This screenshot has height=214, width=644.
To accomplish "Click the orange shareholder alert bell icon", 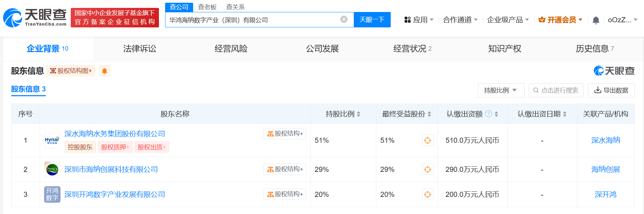I will 105,71.
